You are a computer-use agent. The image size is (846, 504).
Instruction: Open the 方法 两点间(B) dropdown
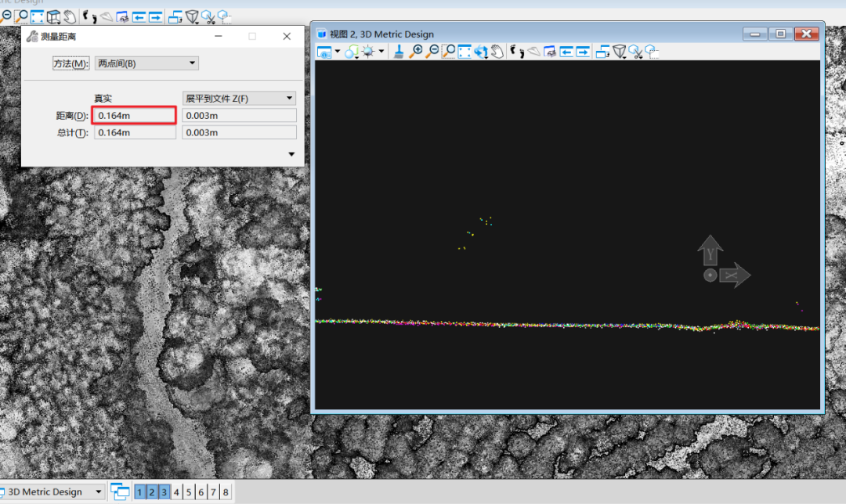point(146,63)
